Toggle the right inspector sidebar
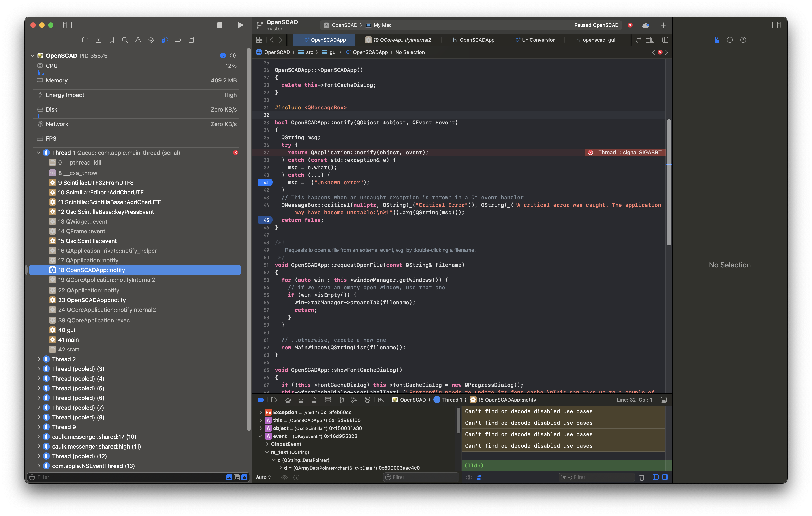The height and width of the screenshot is (516, 812). click(x=776, y=25)
